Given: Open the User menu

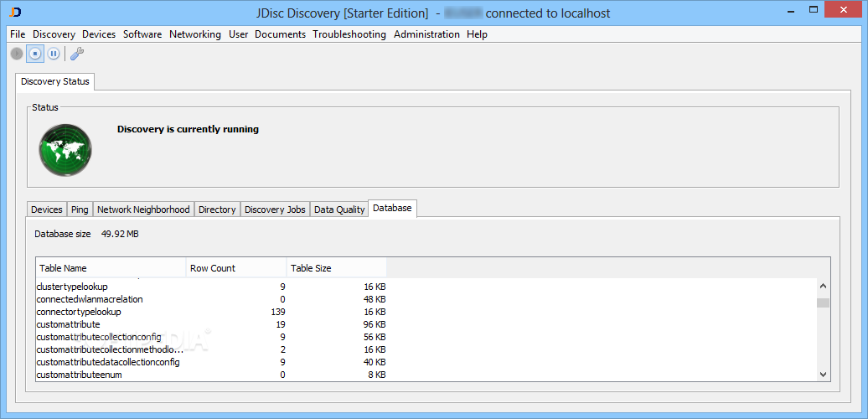Looking at the screenshot, I should 238,34.
